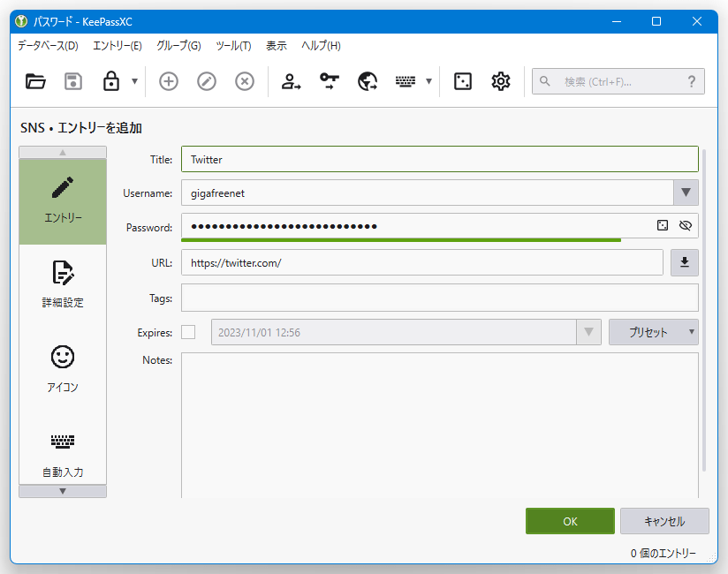728x574 pixels.
Task: Open the ヘルプ(H) menu
Action: click(x=321, y=45)
